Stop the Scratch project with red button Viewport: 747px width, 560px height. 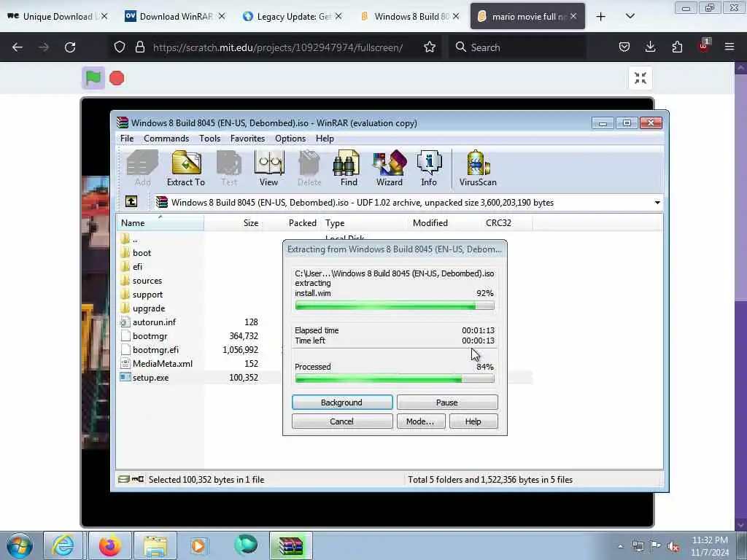coord(117,78)
